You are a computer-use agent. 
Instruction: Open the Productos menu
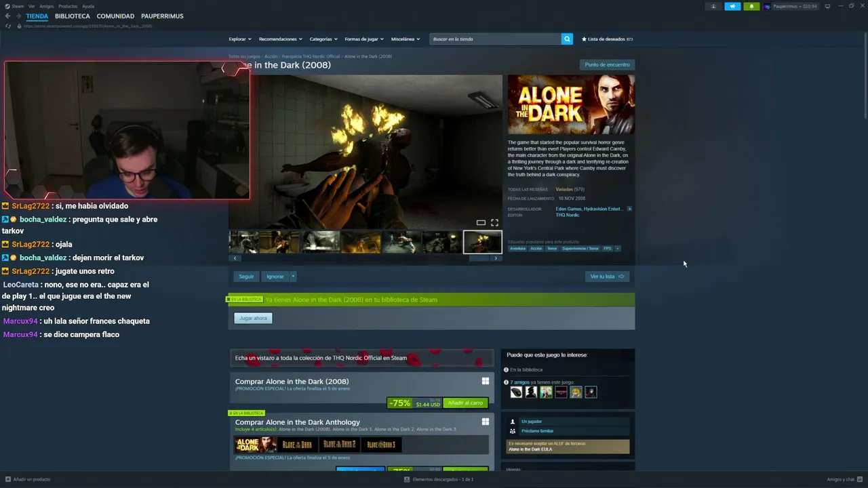68,6
